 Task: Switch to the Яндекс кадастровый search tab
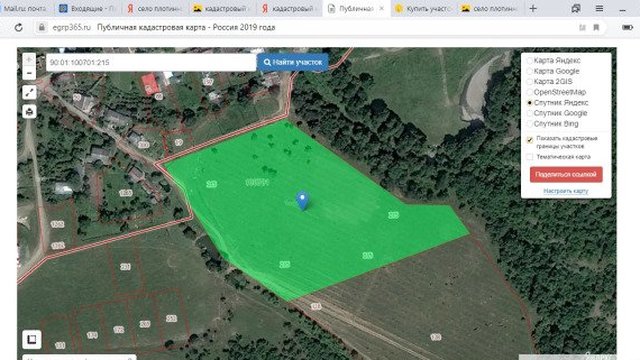click(288, 8)
